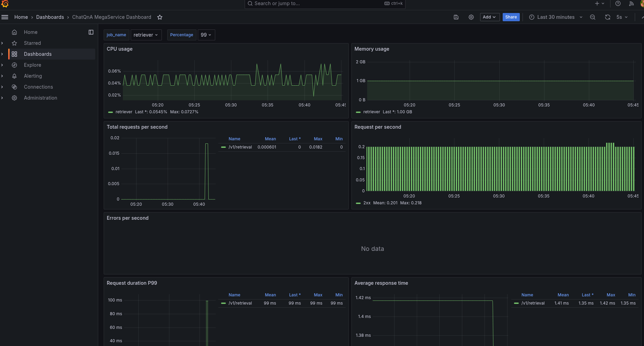Image resolution: width=644 pixels, height=346 pixels.
Task: Select Explore in the sidebar
Action: (x=33, y=65)
